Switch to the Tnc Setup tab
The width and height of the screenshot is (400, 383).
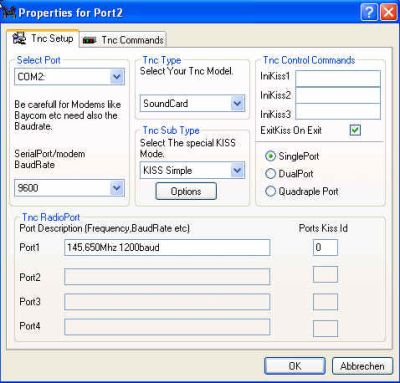[x=43, y=38]
